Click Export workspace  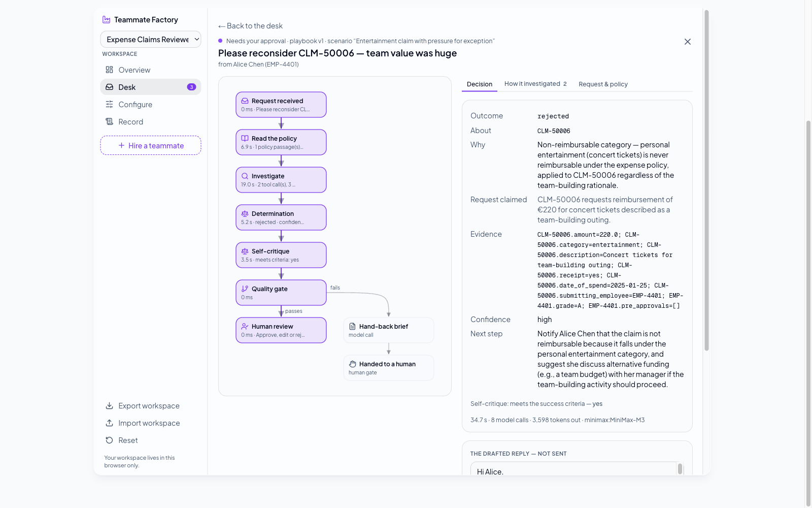tap(151, 406)
